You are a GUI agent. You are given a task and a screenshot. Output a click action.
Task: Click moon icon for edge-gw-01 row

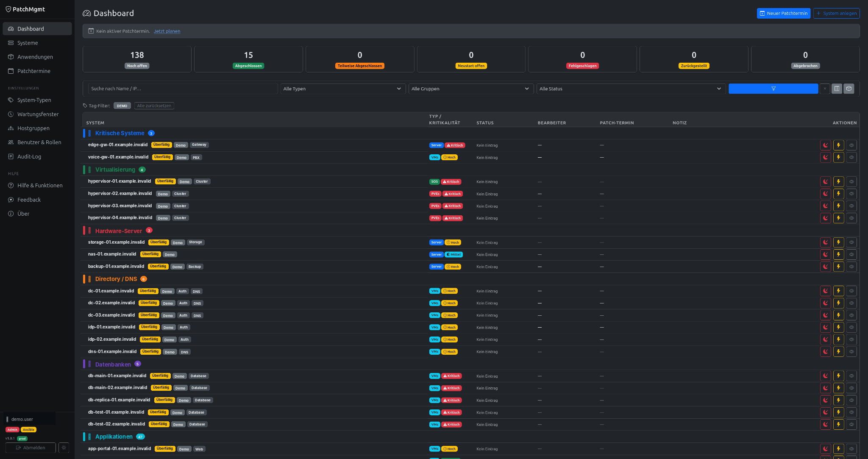[x=826, y=145]
